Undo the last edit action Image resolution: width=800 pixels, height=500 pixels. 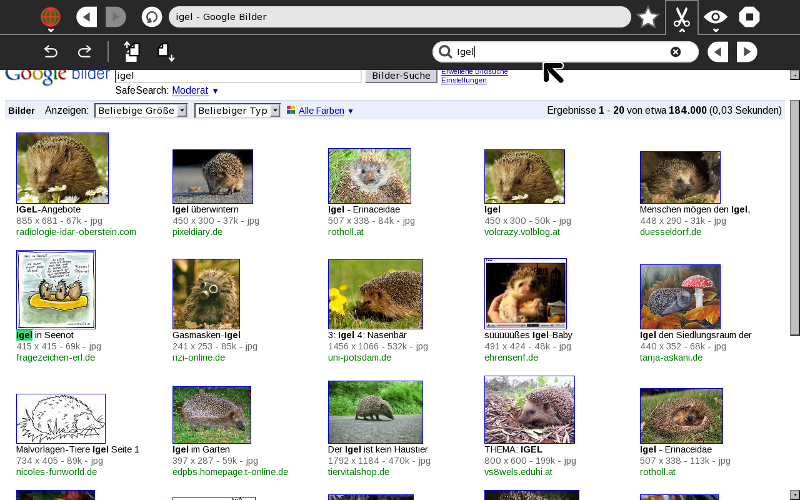click(51, 52)
